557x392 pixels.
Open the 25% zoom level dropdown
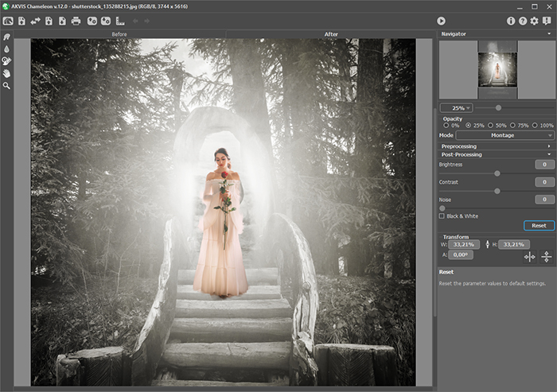457,108
